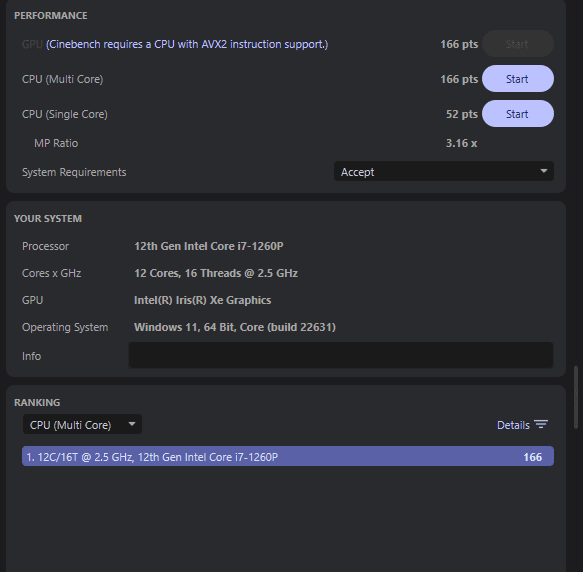This screenshot has width=583, height=572.
Task: Click the Windows 11 build 22631 text
Action: 235,327
